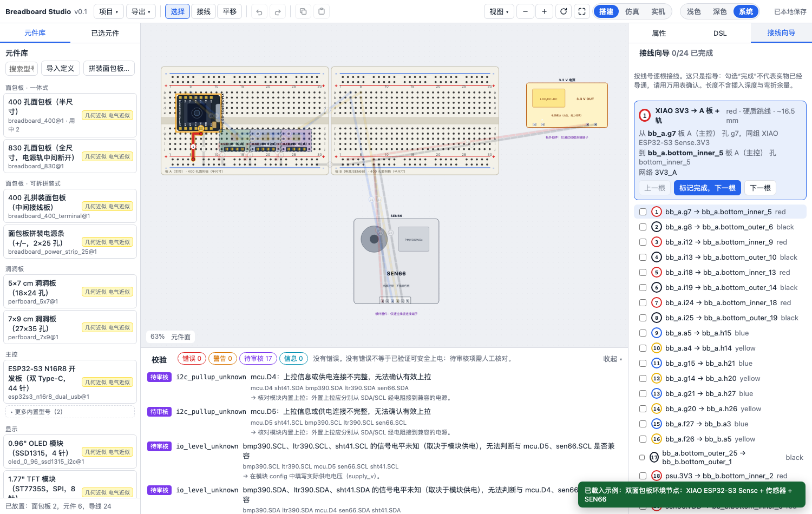The height and width of the screenshot is (514, 812).
Task: Activate the 平移 tool
Action: pyautogui.click(x=230, y=11)
